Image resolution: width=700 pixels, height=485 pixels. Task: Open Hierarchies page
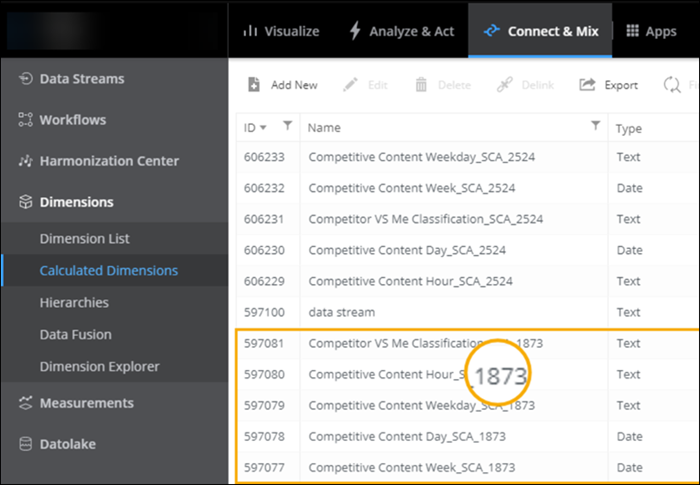click(x=74, y=303)
